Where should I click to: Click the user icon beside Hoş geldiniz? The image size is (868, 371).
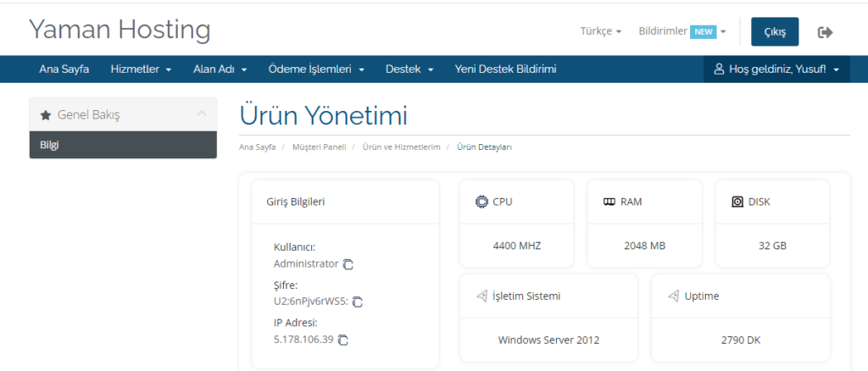coord(719,69)
